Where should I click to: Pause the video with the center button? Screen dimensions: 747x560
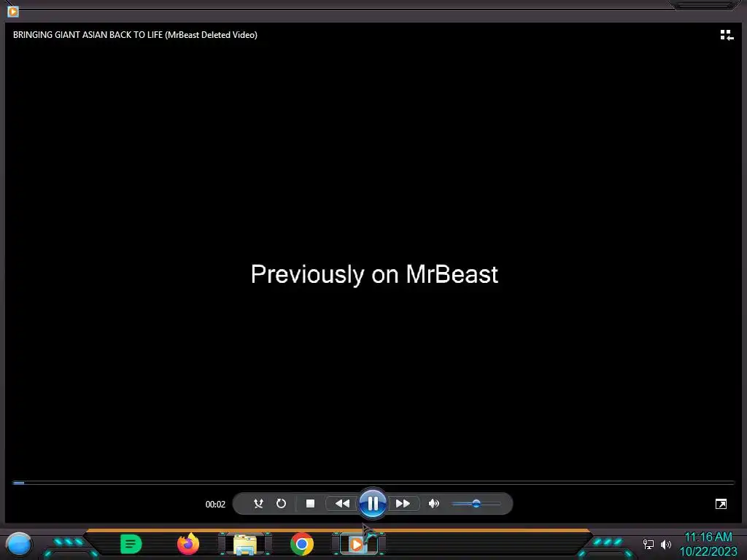tap(373, 503)
